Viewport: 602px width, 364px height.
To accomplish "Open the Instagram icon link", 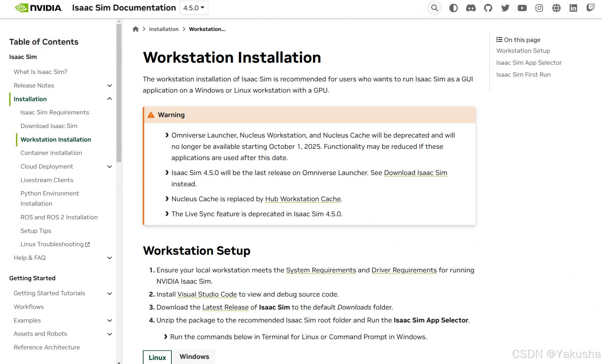I will pyautogui.click(x=539, y=8).
